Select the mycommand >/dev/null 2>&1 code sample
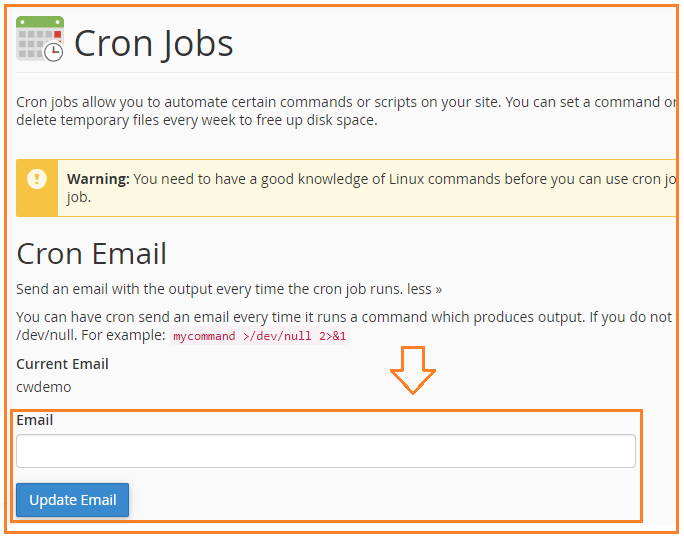The image size is (684, 538). click(260, 336)
